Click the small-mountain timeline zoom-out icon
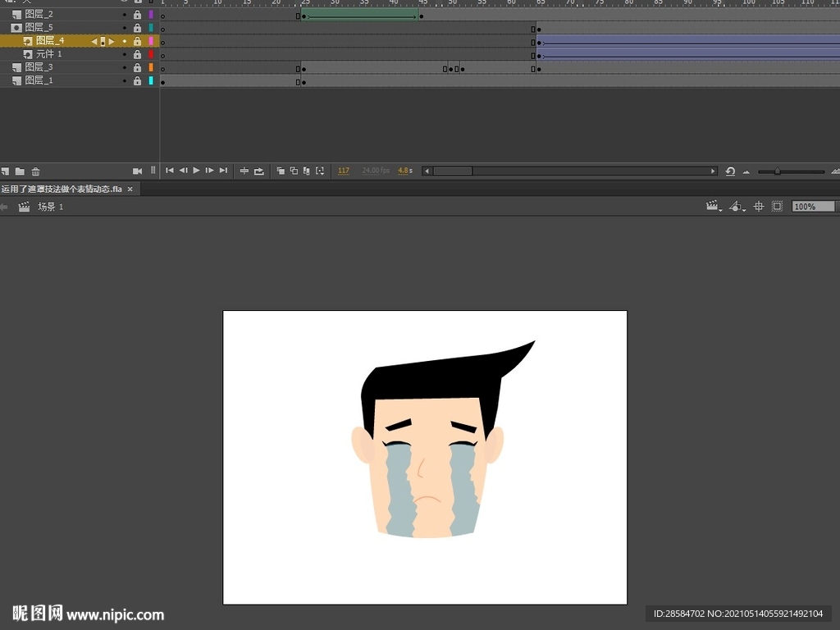Image resolution: width=840 pixels, height=630 pixels. coord(746,172)
